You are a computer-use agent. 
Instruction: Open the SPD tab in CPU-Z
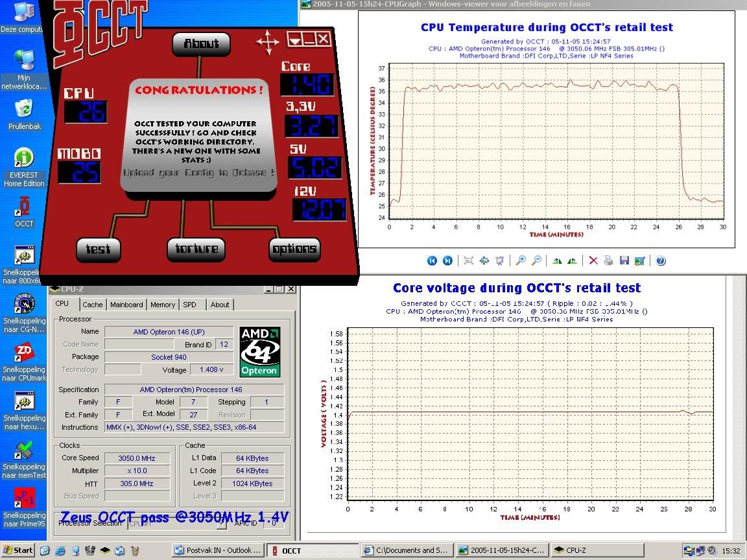(189, 305)
